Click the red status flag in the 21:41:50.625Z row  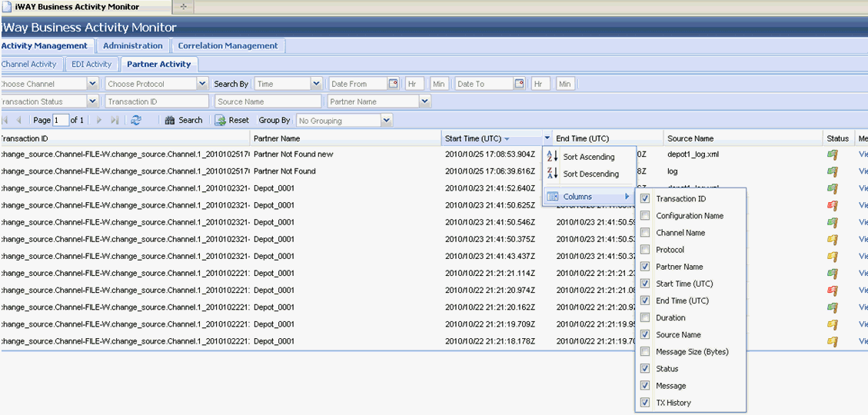click(832, 206)
